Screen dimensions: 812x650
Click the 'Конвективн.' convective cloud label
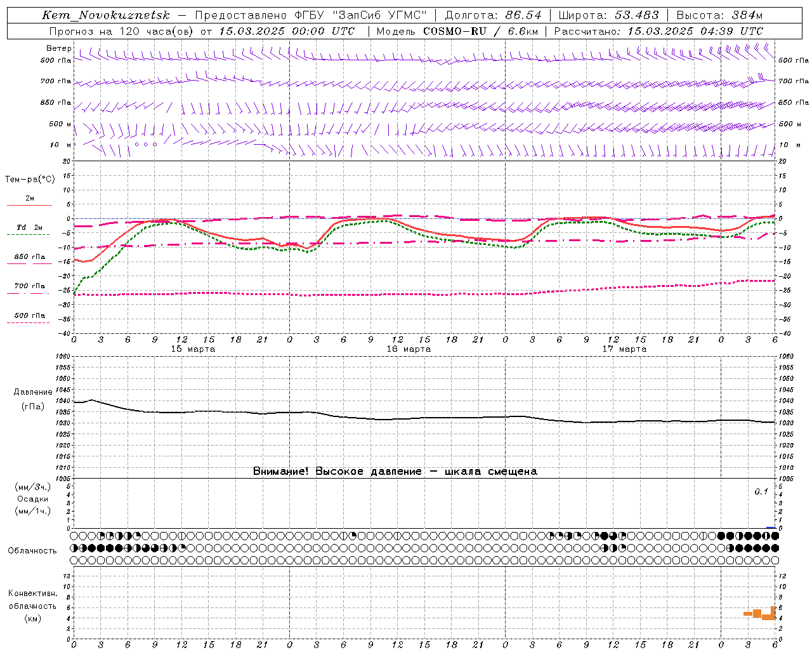click(33, 594)
